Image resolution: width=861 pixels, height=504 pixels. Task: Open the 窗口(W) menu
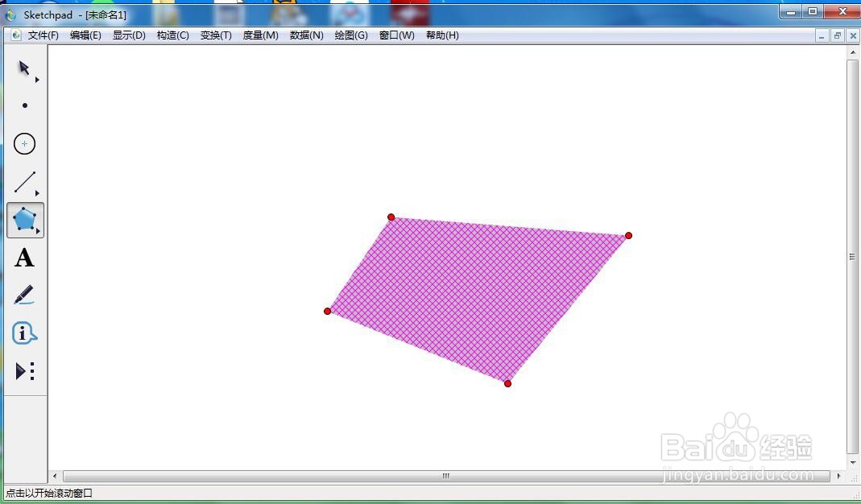coord(396,35)
